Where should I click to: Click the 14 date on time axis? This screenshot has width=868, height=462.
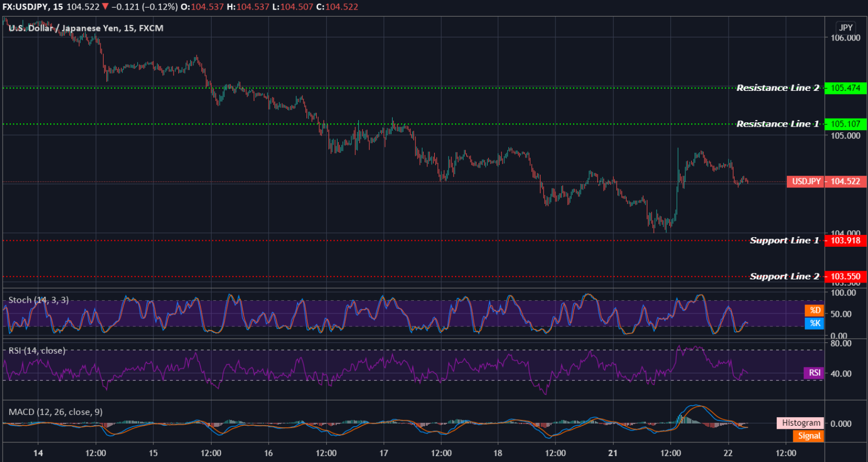(x=38, y=453)
